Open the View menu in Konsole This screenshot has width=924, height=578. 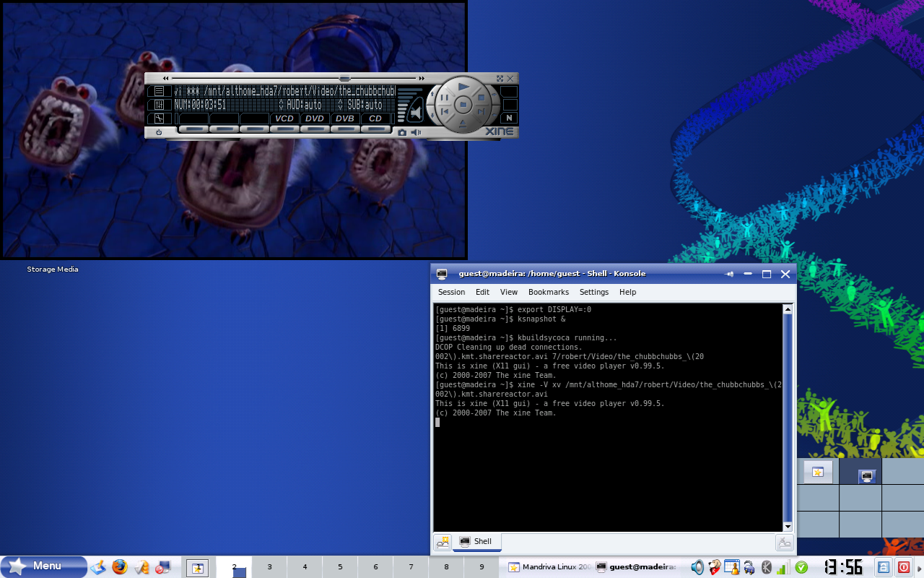(509, 292)
